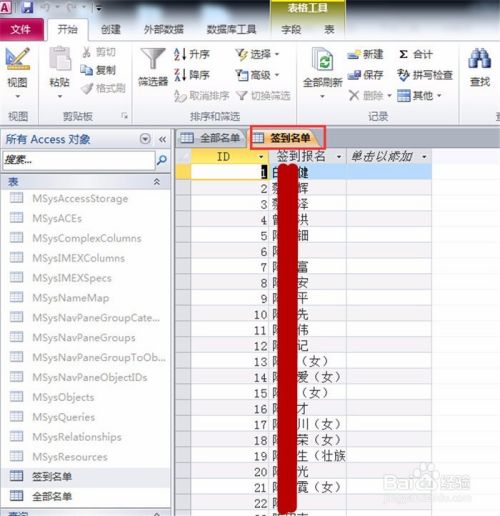Click 保存 save record button
This screenshot has width=500, height=516.
tap(365, 75)
